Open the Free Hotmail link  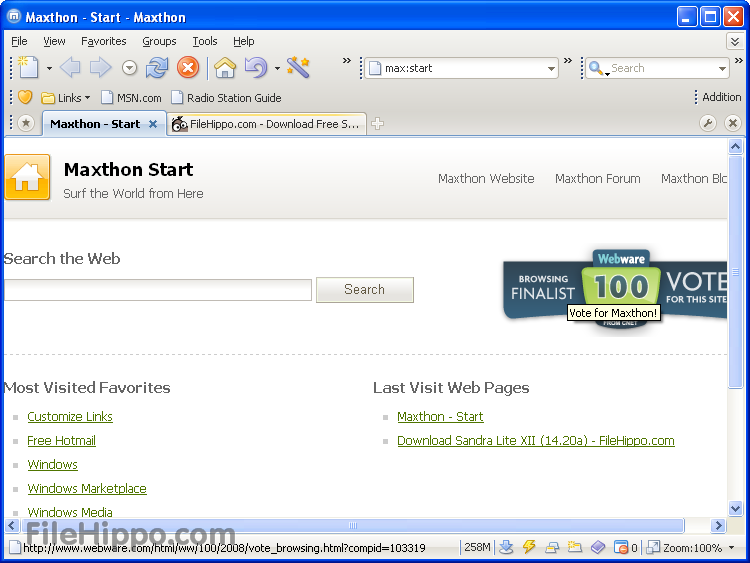pyautogui.click(x=61, y=441)
